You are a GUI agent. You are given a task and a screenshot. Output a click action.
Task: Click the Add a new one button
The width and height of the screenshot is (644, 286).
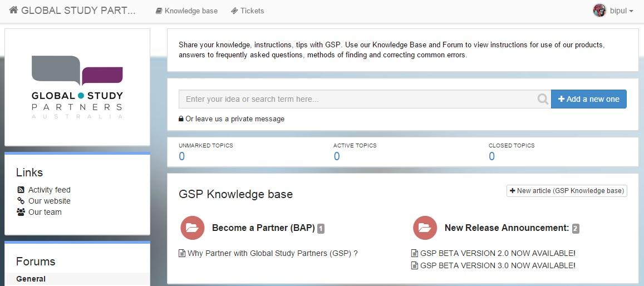click(588, 99)
